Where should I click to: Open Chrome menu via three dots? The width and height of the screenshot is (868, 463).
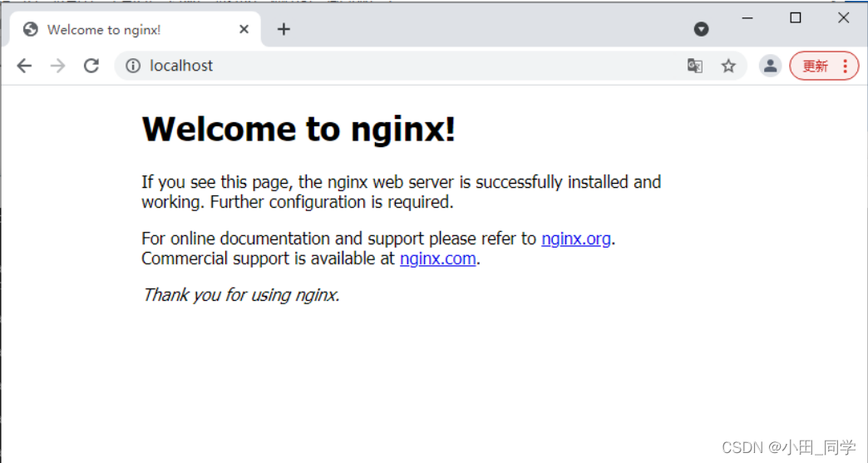(846, 66)
